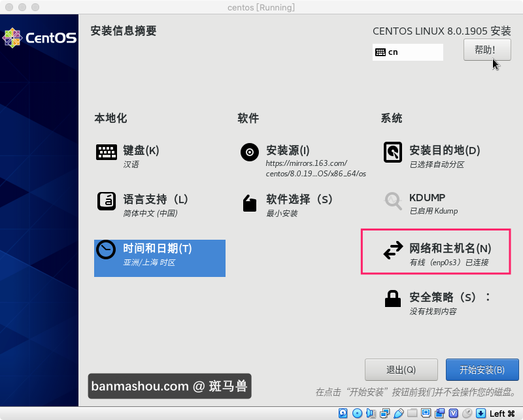Click the cn keyboard layout indicator
523x420 pixels.
(407, 52)
